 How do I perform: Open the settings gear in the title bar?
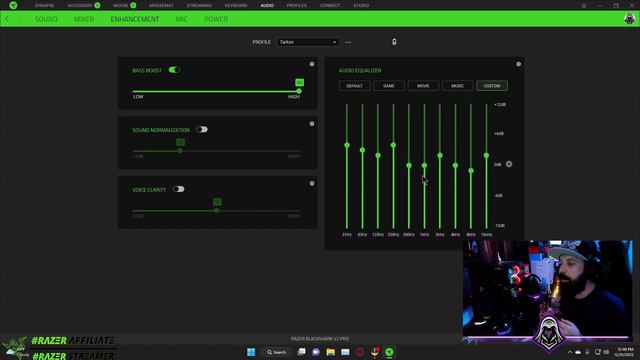[584, 6]
